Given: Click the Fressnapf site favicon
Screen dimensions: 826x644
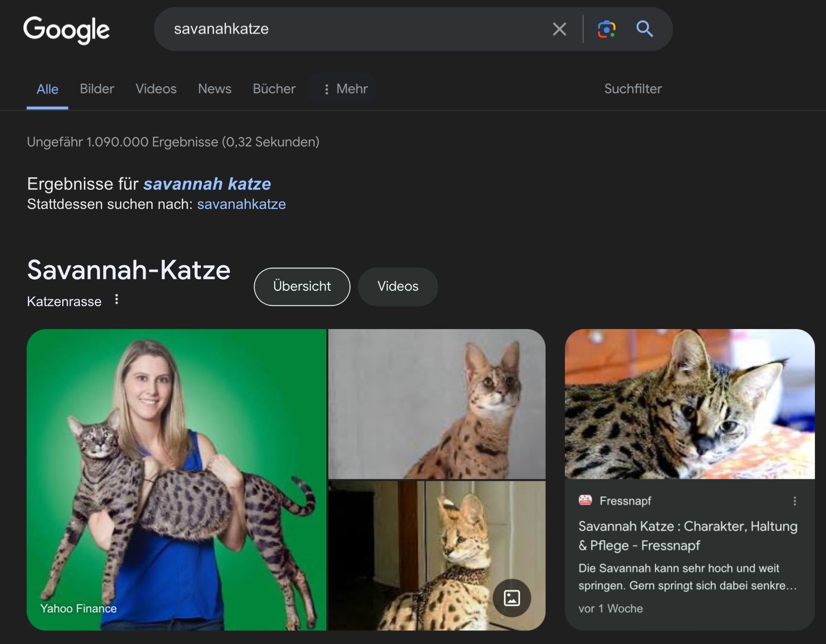Looking at the screenshot, I should [585, 500].
